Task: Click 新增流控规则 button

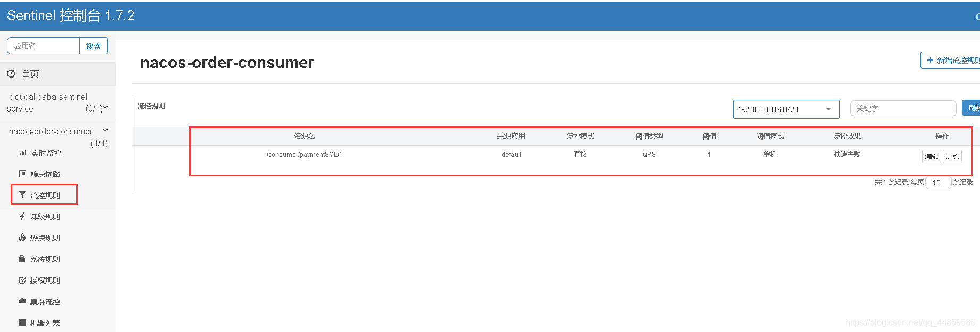Action: [x=950, y=60]
